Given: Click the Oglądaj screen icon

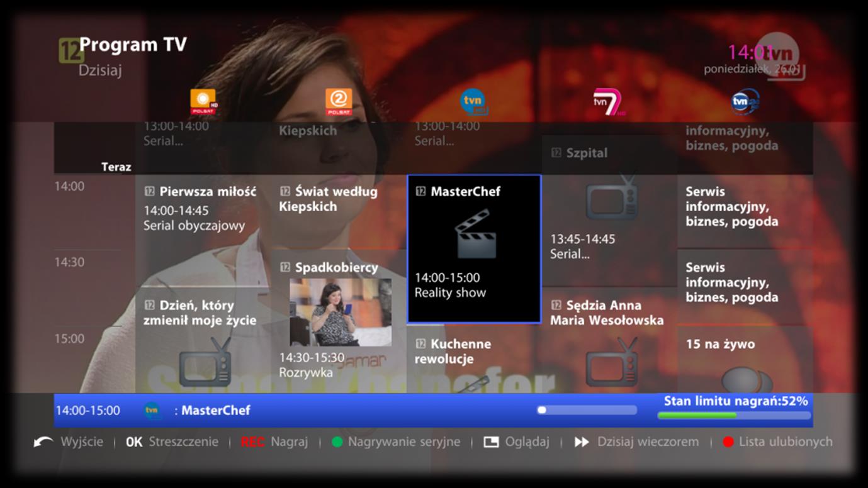Looking at the screenshot, I should pyautogui.click(x=491, y=442).
